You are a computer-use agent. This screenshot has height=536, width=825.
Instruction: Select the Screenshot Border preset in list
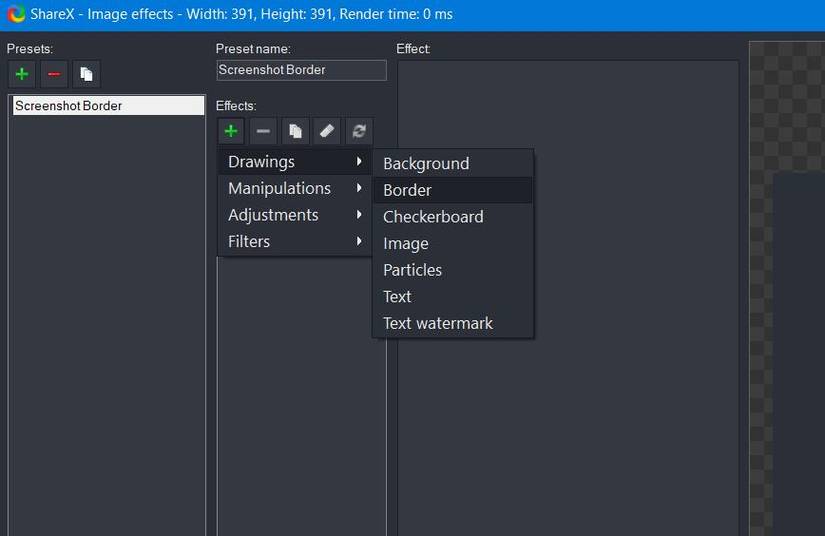coord(108,106)
